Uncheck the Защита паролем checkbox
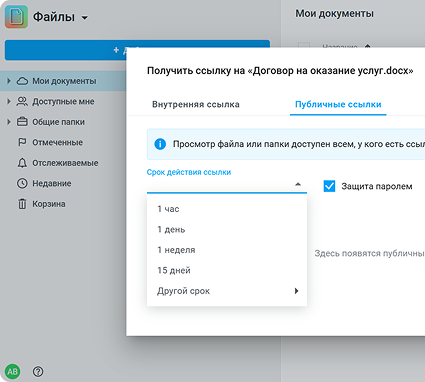The height and width of the screenshot is (382, 425). pyautogui.click(x=329, y=186)
